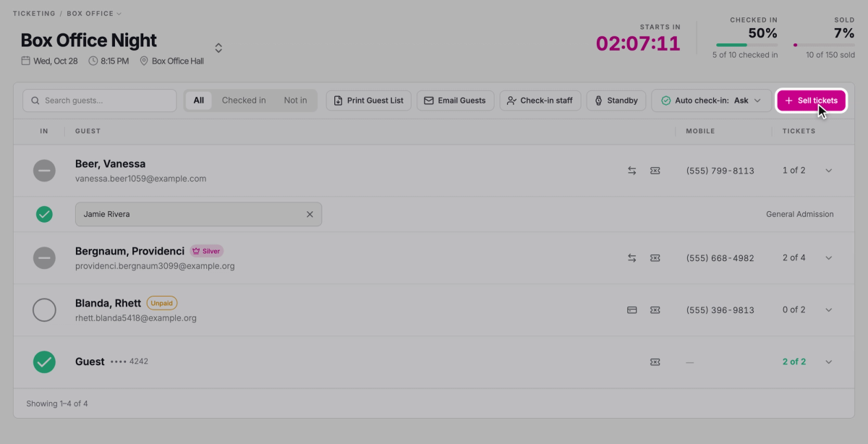Expand Beer, Vanessa ticket details
Viewport: 868px width, 444px height.
(x=829, y=171)
